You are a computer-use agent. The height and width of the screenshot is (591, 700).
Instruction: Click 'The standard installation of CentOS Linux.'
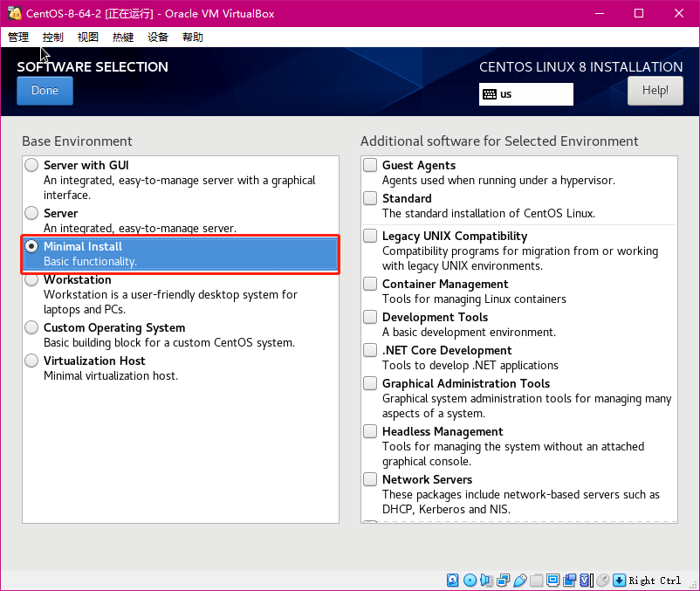pyautogui.click(x=489, y=213)
